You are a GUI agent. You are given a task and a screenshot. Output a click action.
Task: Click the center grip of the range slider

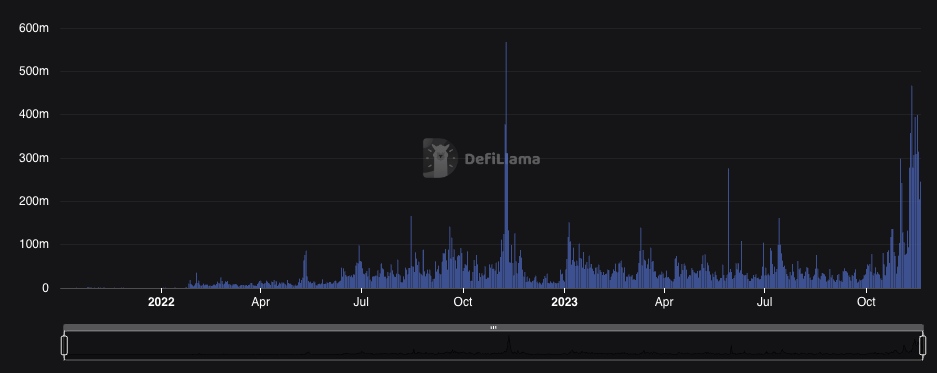493,328
